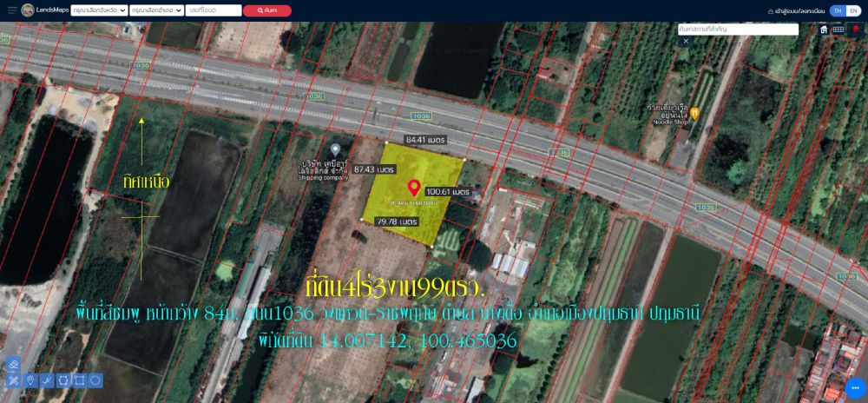Switch language to TH

pyautogui.click(x=838, y=10)
